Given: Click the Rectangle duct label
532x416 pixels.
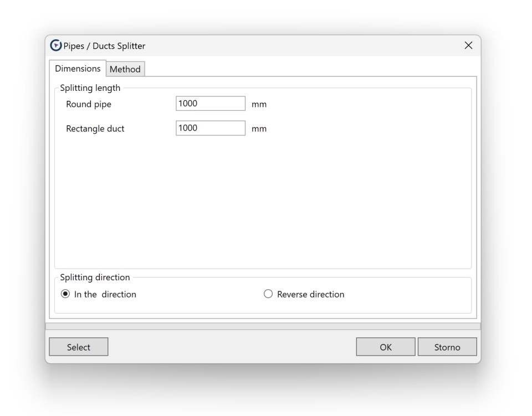Looking at the screenshot, I should (95, 129).
